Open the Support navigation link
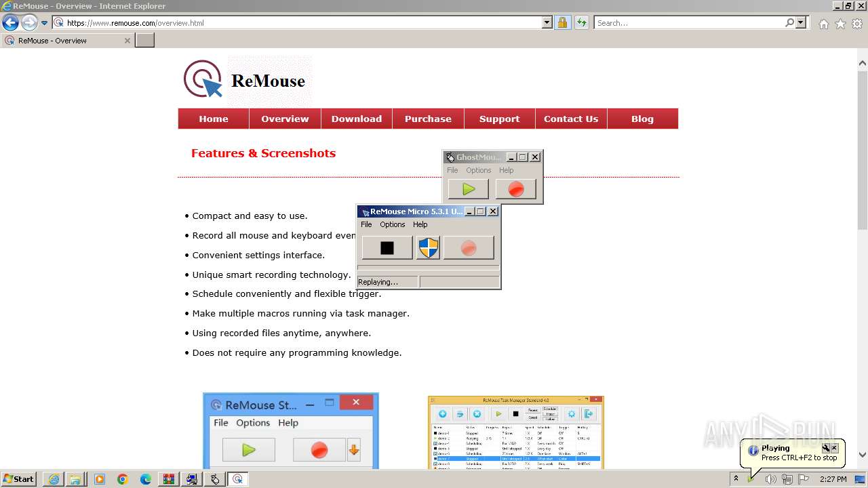This screenshot has width=868, height=488. click(x=499, y=119)
